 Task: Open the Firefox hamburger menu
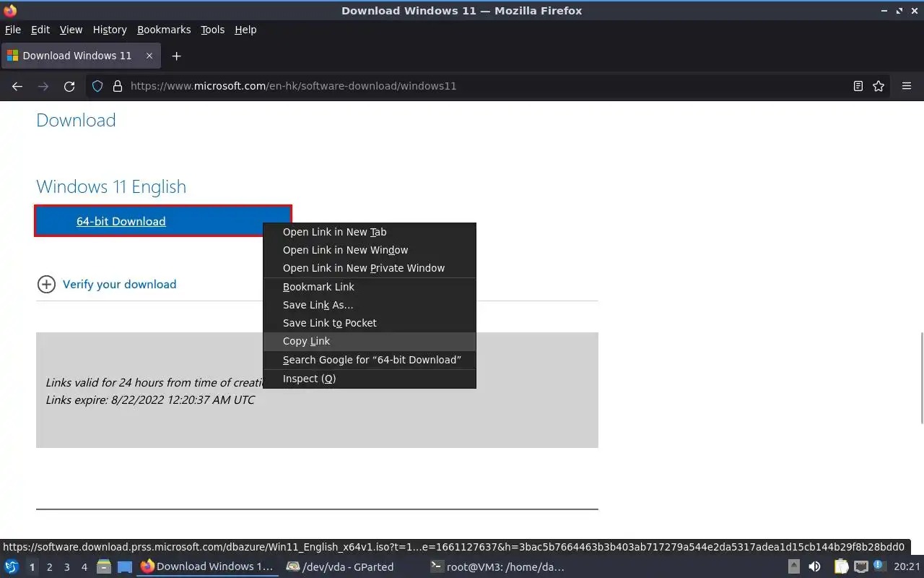pos(907,86)
